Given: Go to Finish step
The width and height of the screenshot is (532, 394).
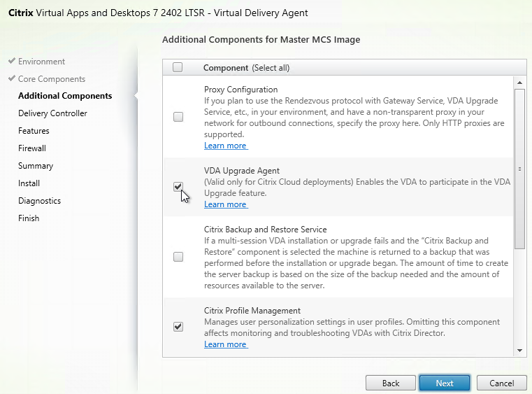Looking at the screenshot, I should [x=29, y=218].
